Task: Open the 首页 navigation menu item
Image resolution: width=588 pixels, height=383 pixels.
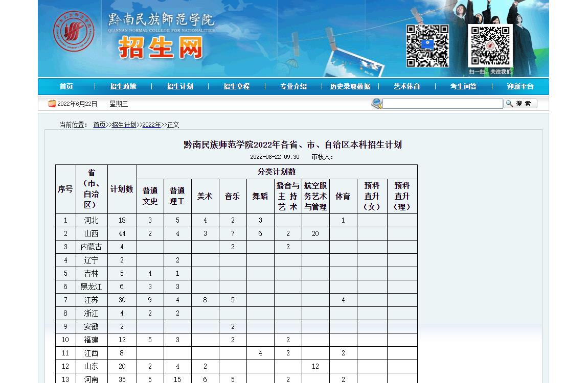Action: [66, 86]
